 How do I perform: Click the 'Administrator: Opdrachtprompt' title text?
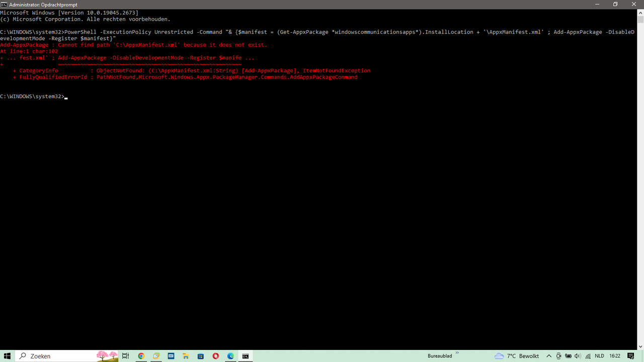[43, 5]
